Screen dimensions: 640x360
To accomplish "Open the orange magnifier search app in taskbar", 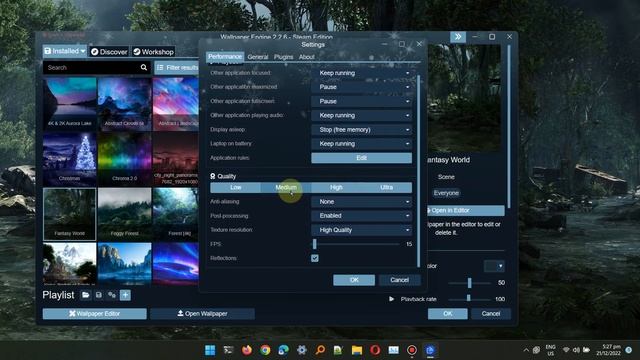I will pyautogui.click(x=320, y=350).
